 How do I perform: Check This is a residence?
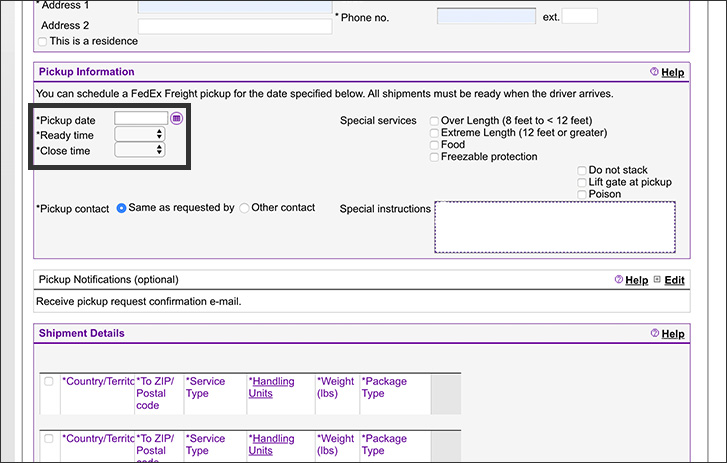(43, 42)
